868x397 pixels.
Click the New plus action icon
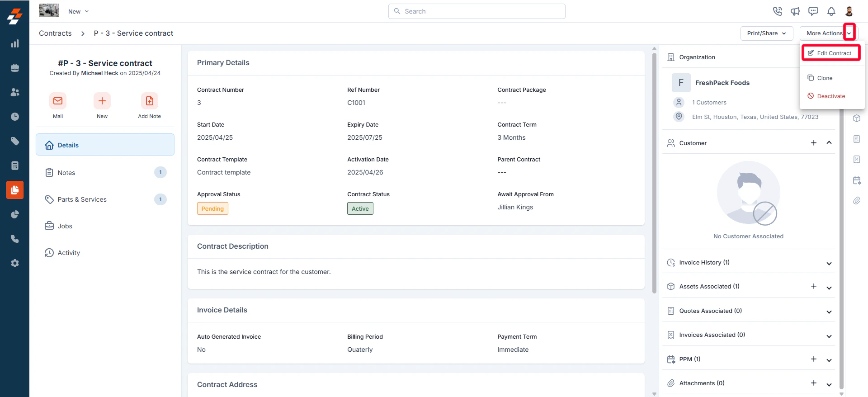[x=102, y=101]
